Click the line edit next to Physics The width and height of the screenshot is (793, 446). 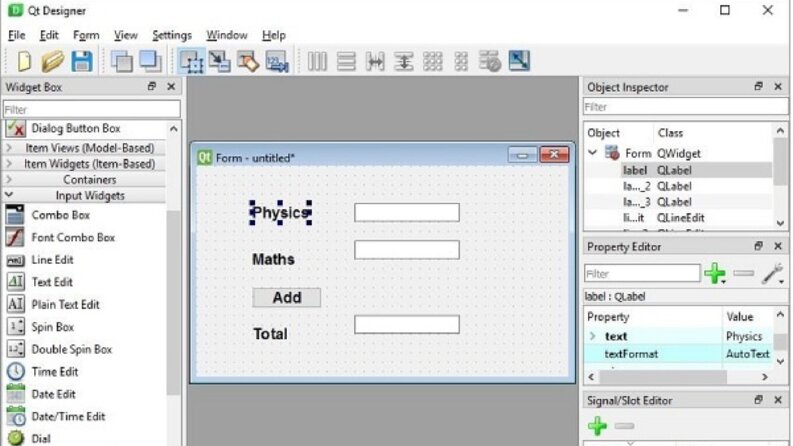407,212
